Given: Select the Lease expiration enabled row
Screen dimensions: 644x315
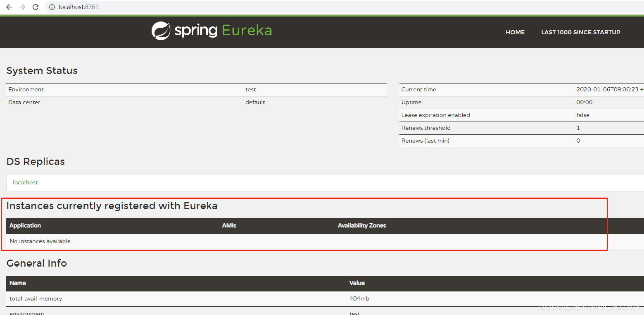Looking at the screenshot, I should (x=435, y=115).
